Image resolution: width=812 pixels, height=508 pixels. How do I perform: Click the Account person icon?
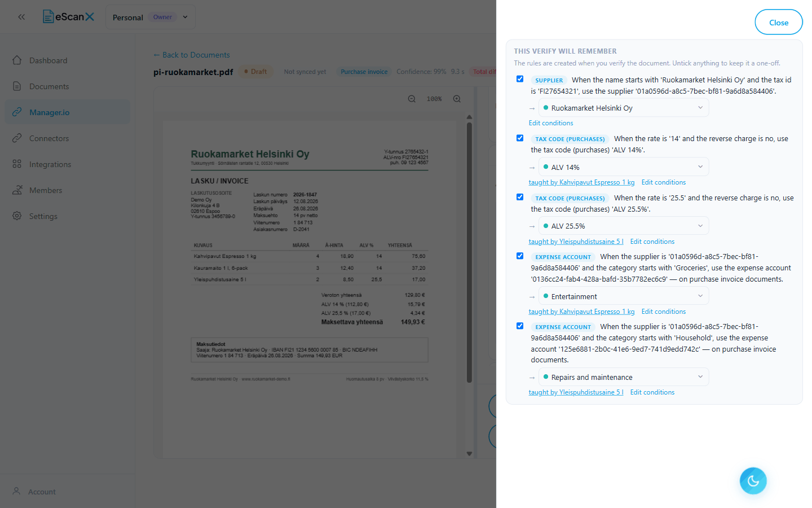tap(17, 492)
